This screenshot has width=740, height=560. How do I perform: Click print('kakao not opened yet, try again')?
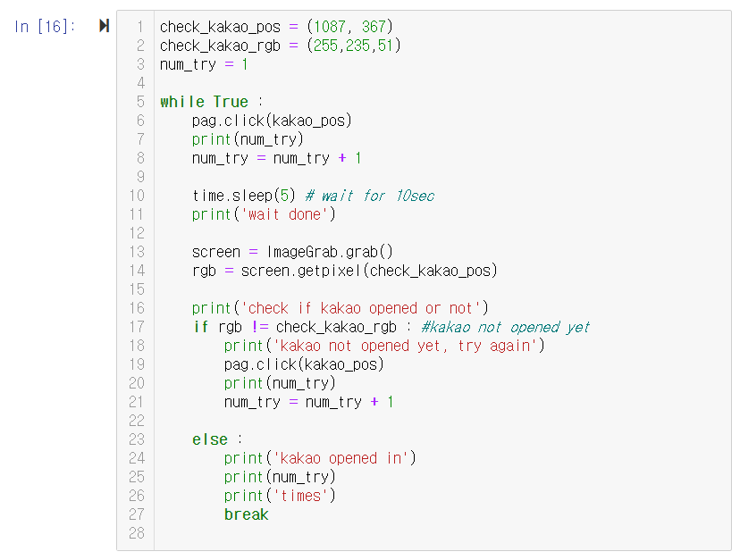[x=384, y=346]
